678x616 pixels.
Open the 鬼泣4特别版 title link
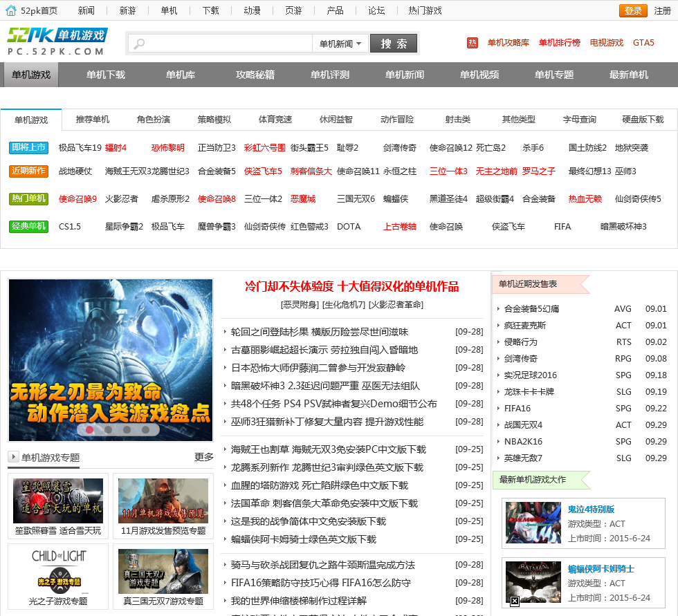click(591, 510)
